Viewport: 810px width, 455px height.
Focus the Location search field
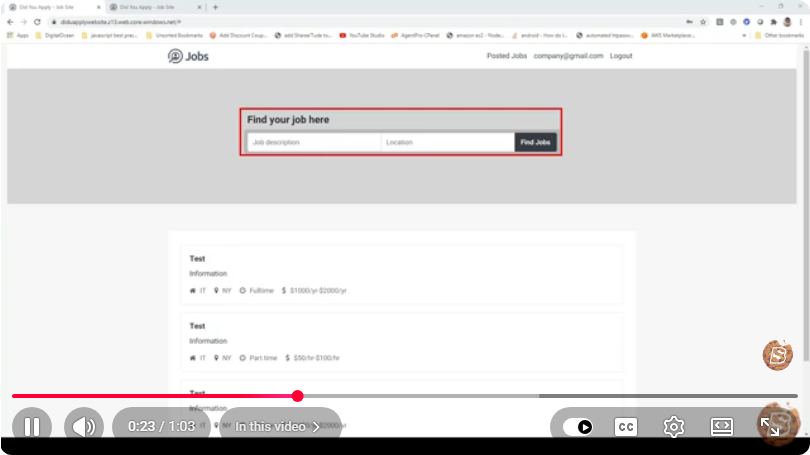pos(447,142)
